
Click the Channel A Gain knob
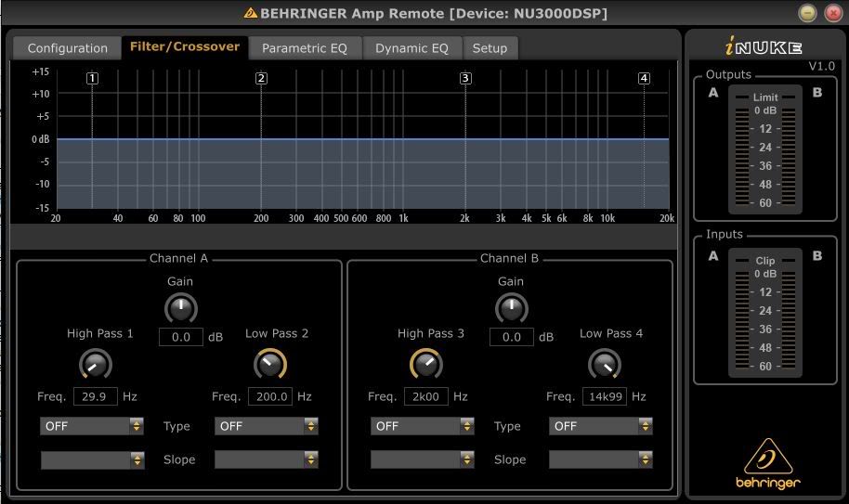coord(181,309)
